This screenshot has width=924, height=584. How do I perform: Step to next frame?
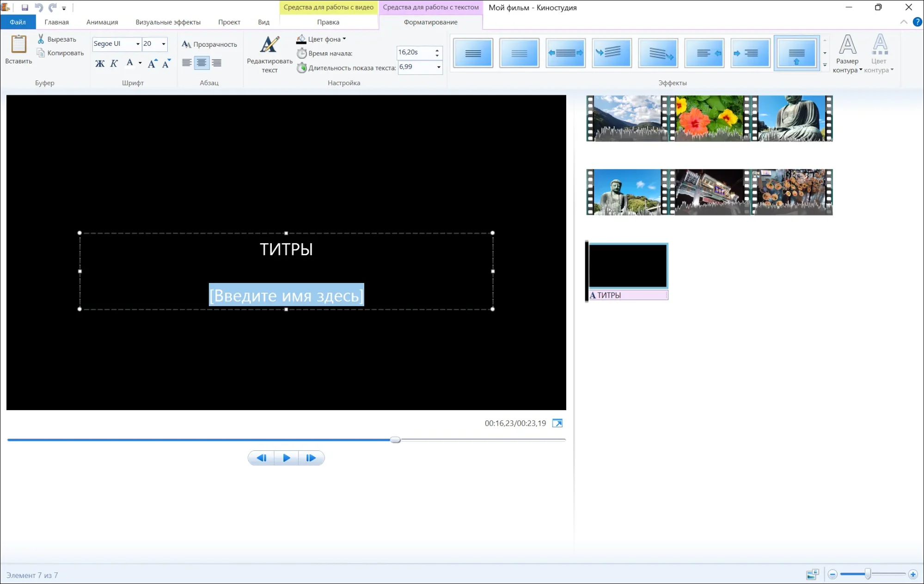(311, 458)
